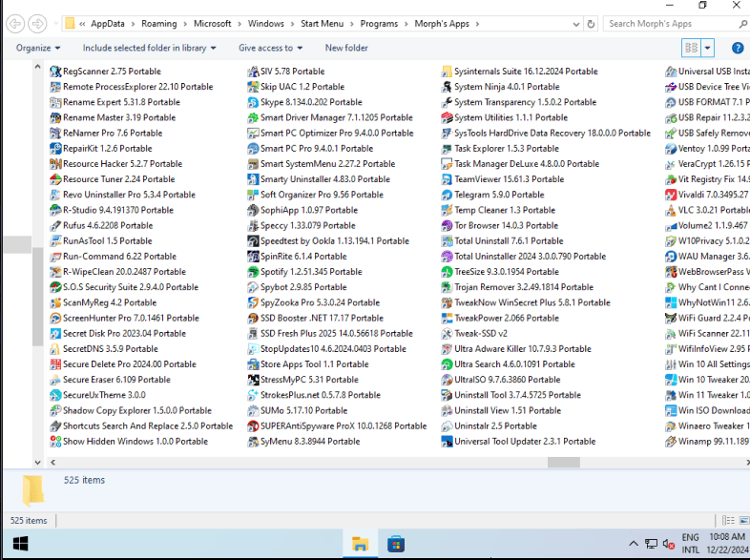Click the Speccy 1.33.079 Portable icon
The width and height of the screenshot is (750, 560).
pyautogui.click(x=253, y=226)
